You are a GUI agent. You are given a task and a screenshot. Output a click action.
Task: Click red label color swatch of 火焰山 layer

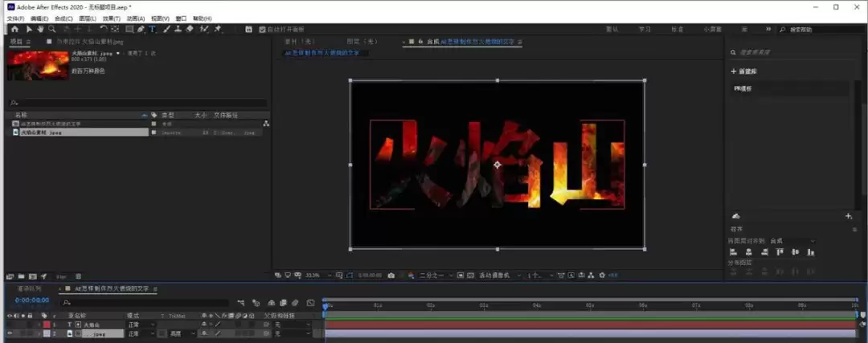coord(47,325)
